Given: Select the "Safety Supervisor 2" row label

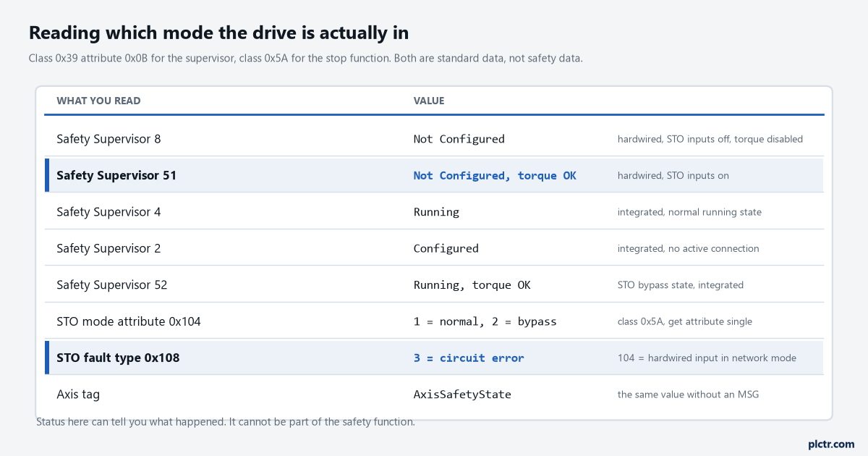Looking at the screenshot, I should pyautogui.click(x=109, y=248).
